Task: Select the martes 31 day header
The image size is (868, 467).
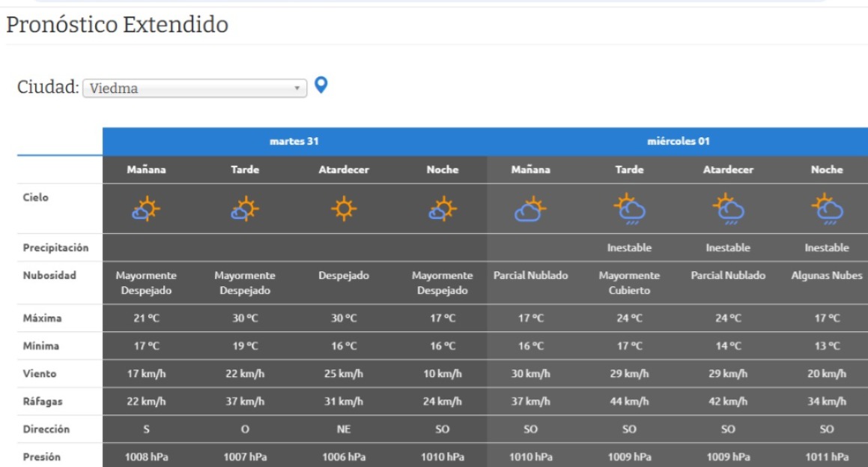Action: coord(295,141)
